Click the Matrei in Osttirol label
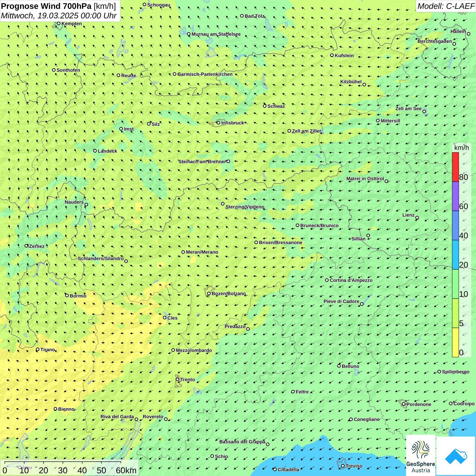 [x=365, y=178]
